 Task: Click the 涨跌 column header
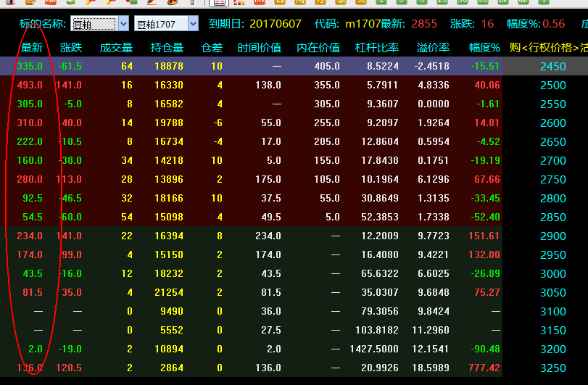pyautogui.click(x=70, y=48)
